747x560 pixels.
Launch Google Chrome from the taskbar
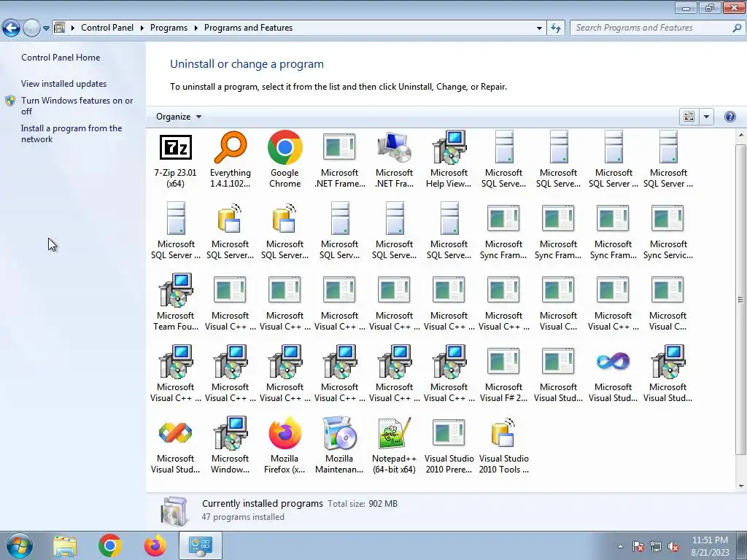109,545
